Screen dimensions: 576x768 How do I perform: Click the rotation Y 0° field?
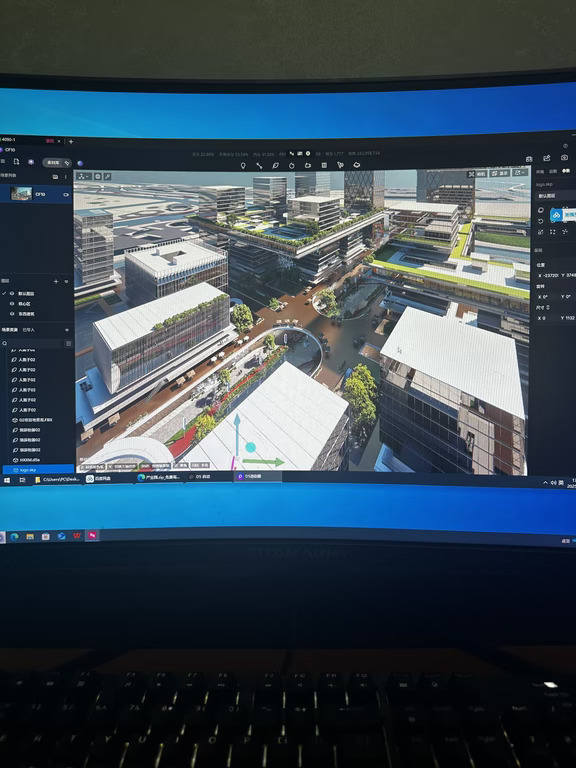coord(566,296)
